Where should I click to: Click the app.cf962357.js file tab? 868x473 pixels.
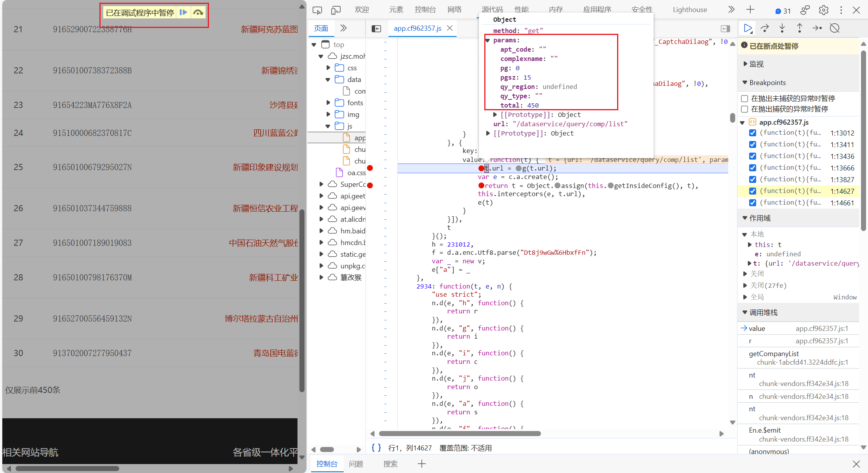[x=417, y=28]
